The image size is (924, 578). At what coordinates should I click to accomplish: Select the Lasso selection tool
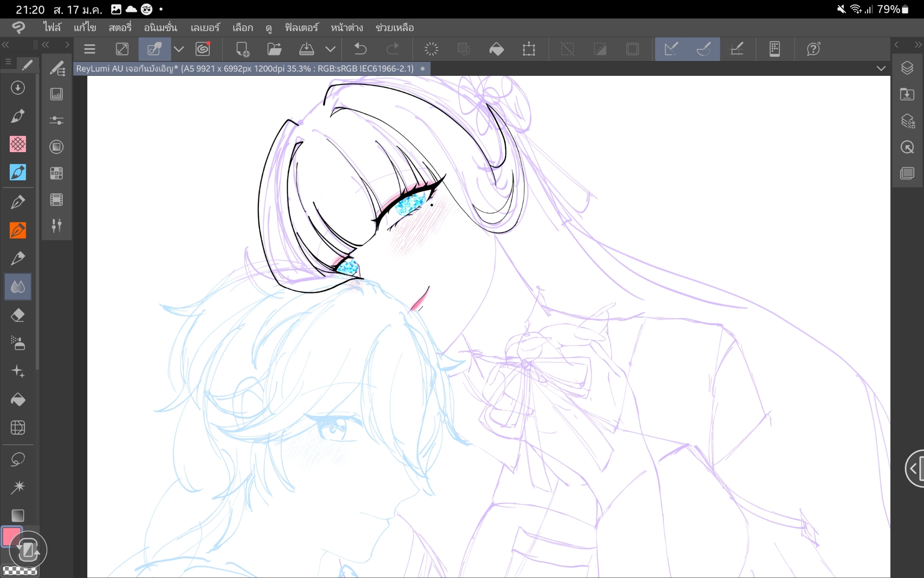[18, 459]
